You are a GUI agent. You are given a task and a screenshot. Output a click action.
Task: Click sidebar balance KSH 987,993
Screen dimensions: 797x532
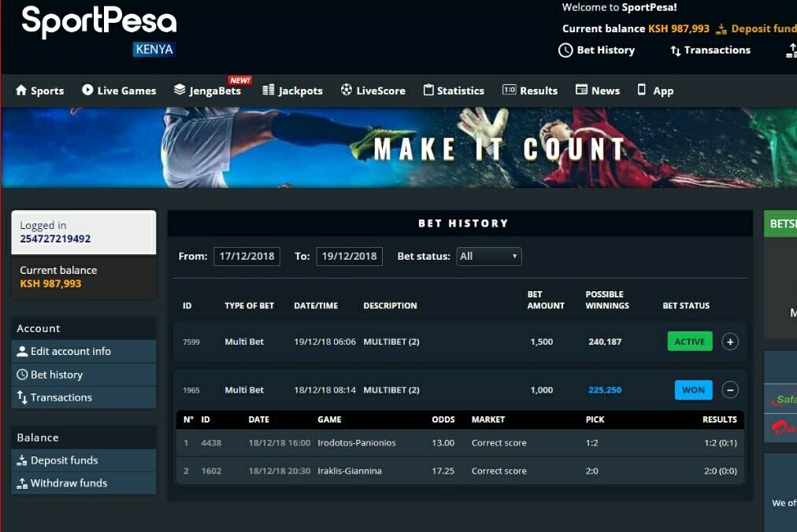[x=50, y=283]
